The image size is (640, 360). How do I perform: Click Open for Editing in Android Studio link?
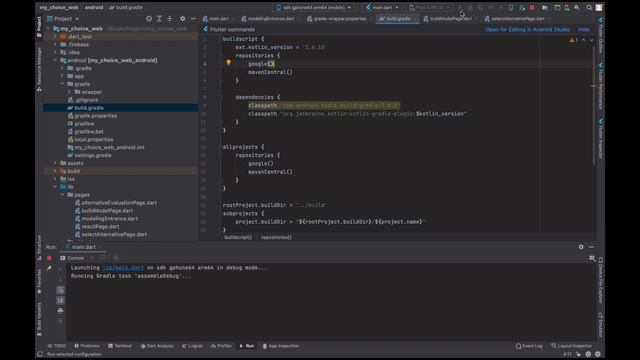click(x=527, y=29)
